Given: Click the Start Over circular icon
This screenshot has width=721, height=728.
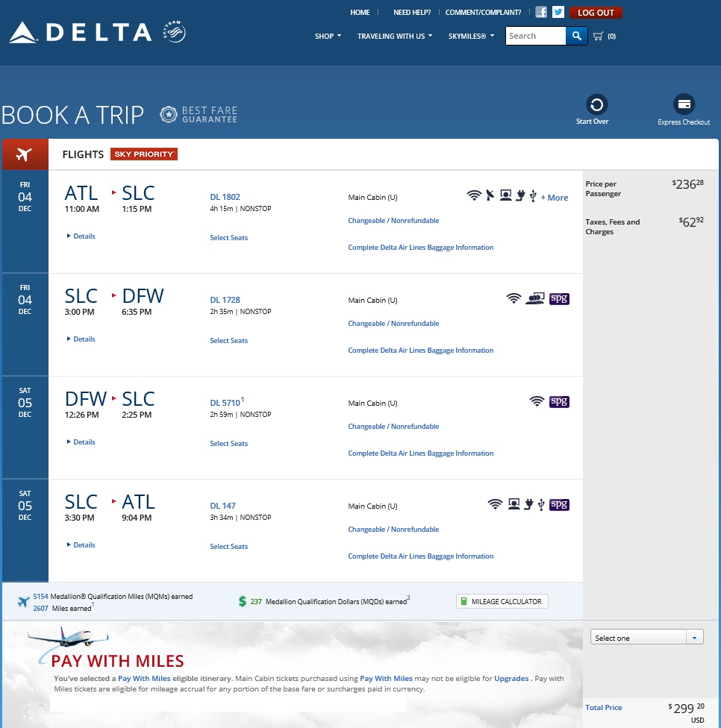Looking at the screenshot, I should (596, 104).
